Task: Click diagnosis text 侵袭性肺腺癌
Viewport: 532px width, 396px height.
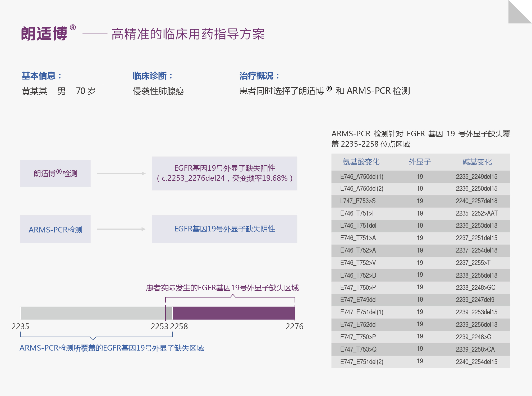Action: coord(158,91)
